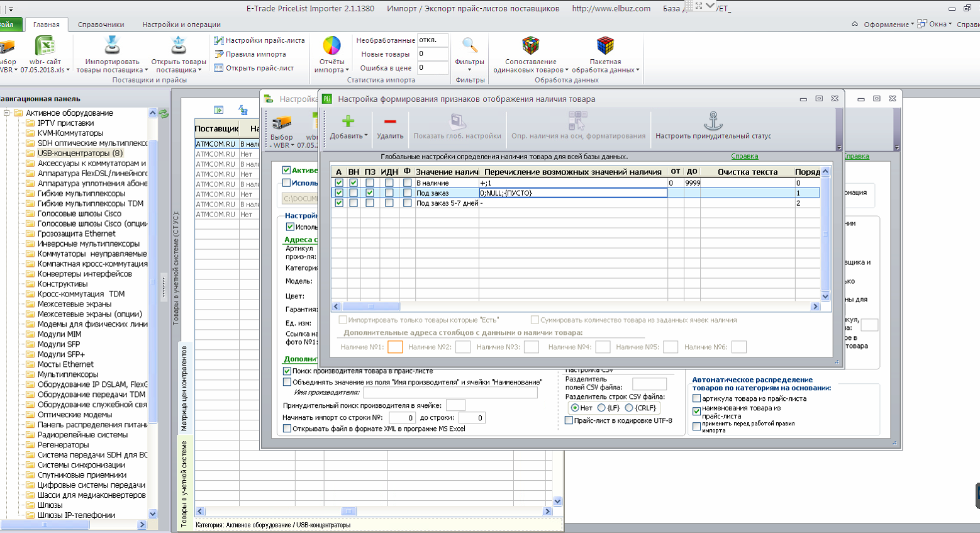Screen dimensions: 980x533
Task: Click the supplier table horizontal scrollbar thumb
Action: pos(350,512)
